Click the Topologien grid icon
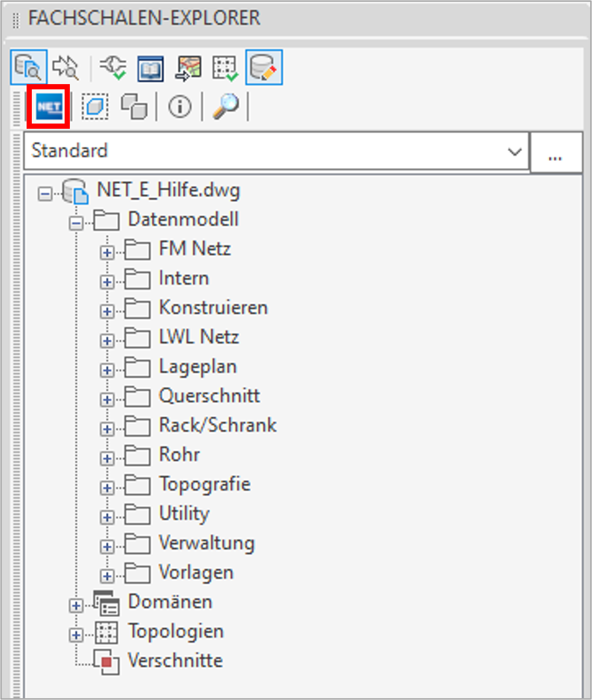The image size is (592, 700). 106,633
